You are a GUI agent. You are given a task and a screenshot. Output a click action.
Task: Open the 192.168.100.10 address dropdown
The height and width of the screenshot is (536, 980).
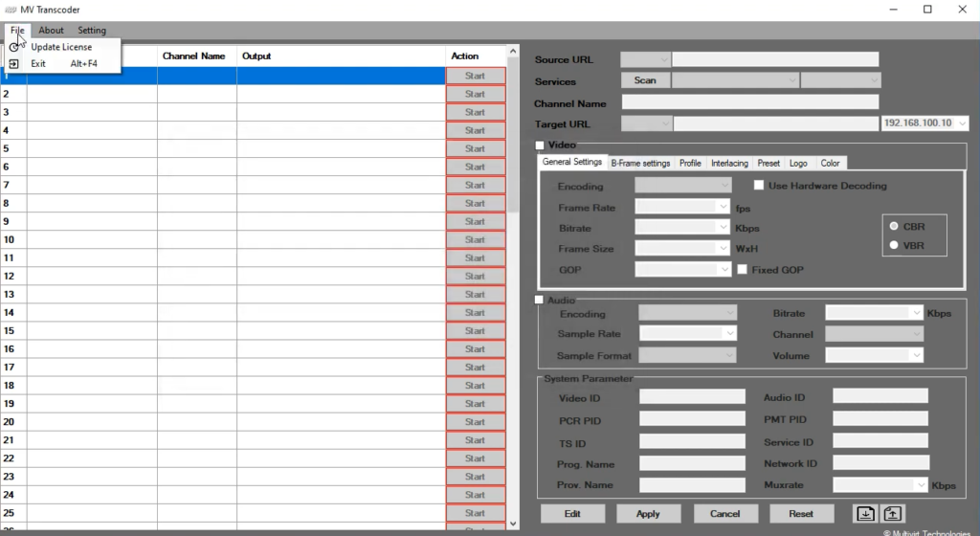[x=961, y=123]
